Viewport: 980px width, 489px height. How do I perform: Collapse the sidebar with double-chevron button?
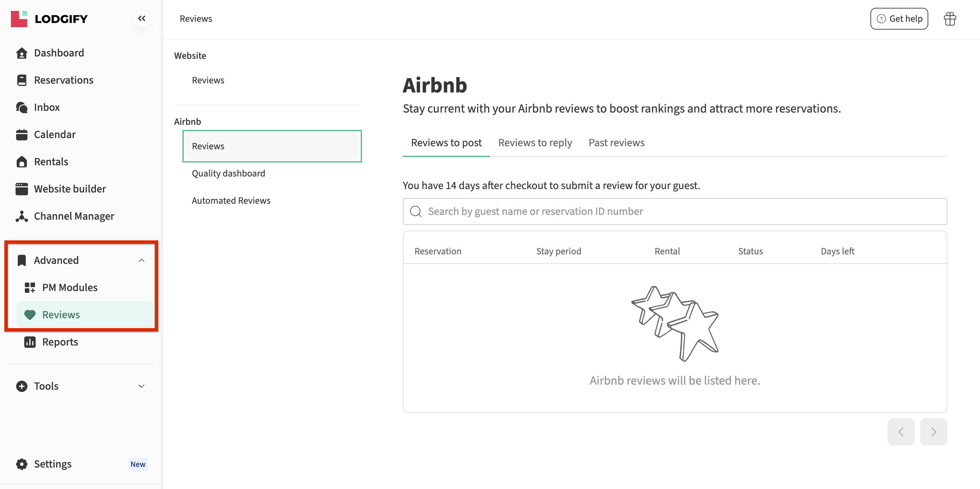[x=142, y=18]
